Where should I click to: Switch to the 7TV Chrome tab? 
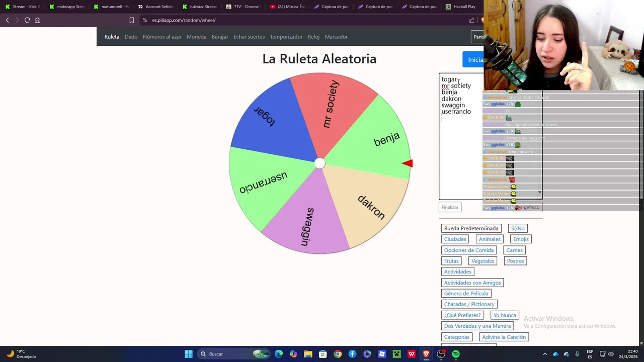pos(244,7)
